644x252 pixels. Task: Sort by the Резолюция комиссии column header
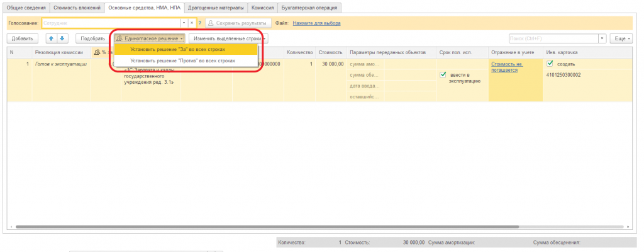pyautogui.click(x=62, y=52)
